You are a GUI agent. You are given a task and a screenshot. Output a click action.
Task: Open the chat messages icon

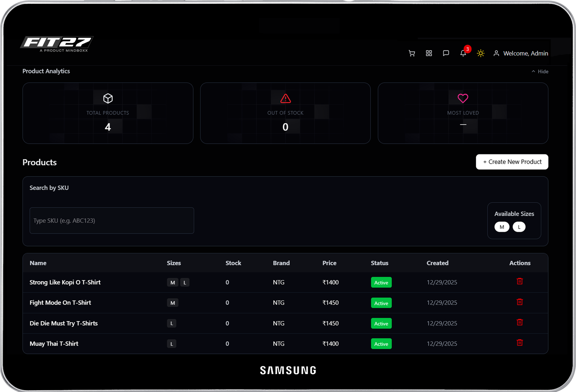446,53
